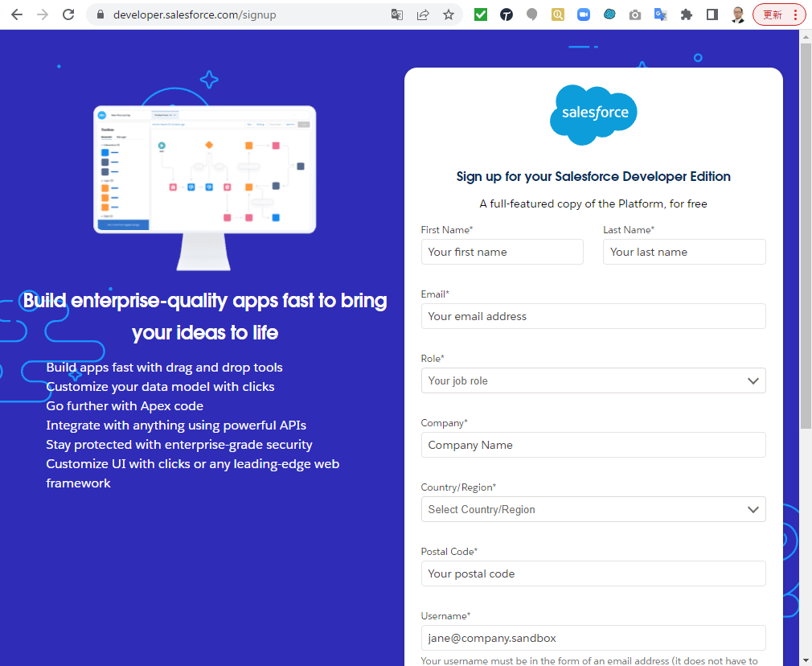Click the address bar URL
This screenshot has height=666, width=812.
[241, 14]
